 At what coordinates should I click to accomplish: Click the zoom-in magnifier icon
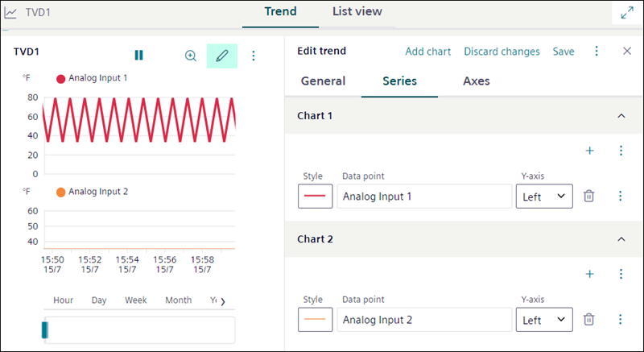coord(191,56)
